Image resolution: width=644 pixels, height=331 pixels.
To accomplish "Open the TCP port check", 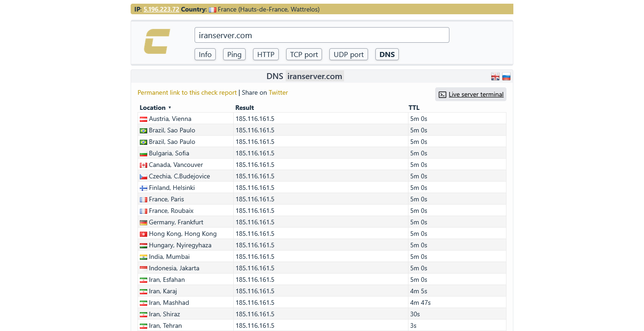I will (304, 54).
